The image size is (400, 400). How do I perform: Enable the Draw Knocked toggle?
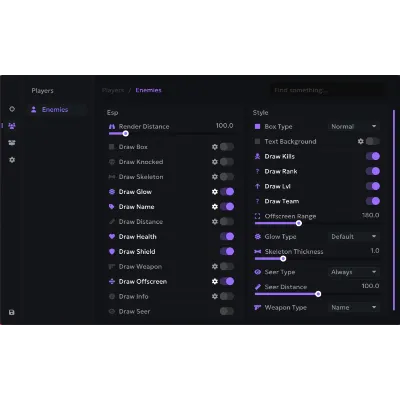coord(227,162)
